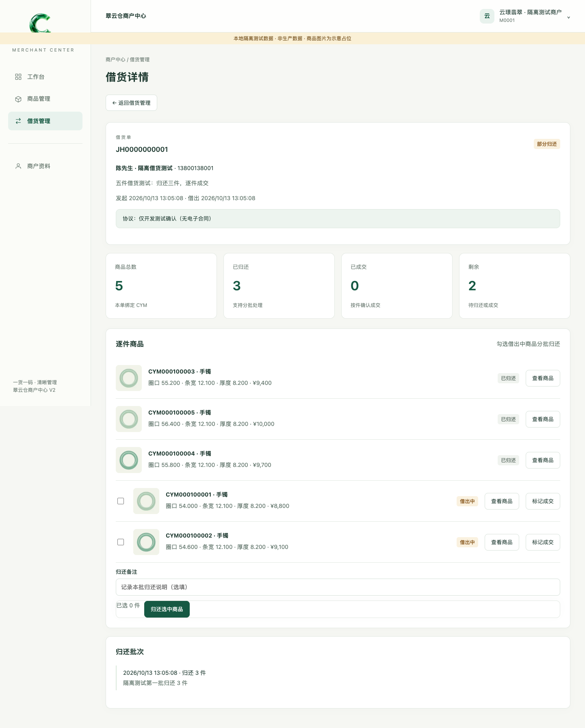Screen dimensions: 585x728
Task: Open thumbnail of bangle CYM000100002
Action: click(146, 542)
